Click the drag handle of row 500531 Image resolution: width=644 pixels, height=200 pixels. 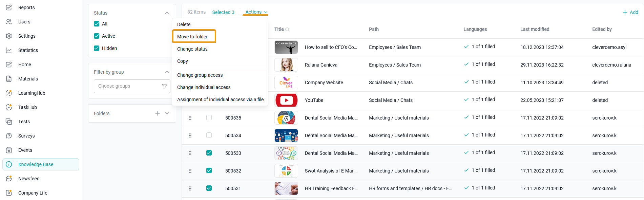[190, 188]
